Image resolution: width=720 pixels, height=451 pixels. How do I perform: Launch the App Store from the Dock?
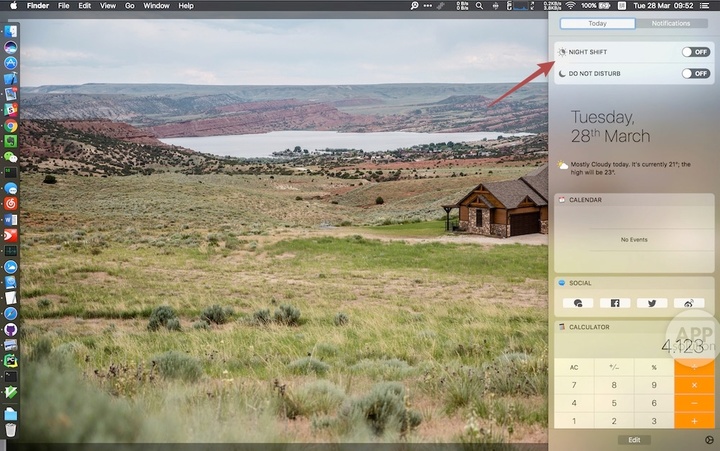[x=11, y=63]
